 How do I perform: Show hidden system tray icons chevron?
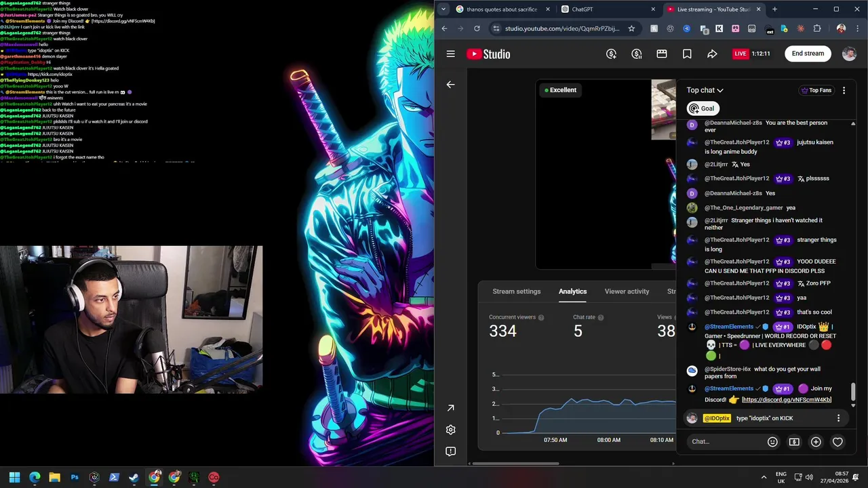(x=764, y=477)
